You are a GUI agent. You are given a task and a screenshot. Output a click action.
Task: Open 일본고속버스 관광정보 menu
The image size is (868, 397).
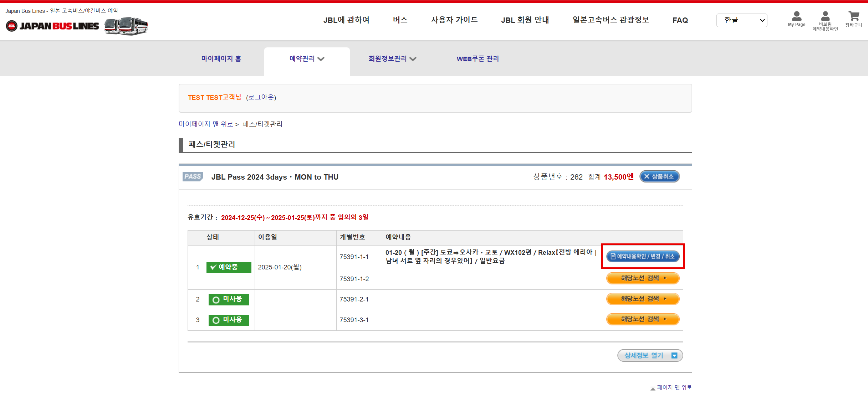click(611, 20)
